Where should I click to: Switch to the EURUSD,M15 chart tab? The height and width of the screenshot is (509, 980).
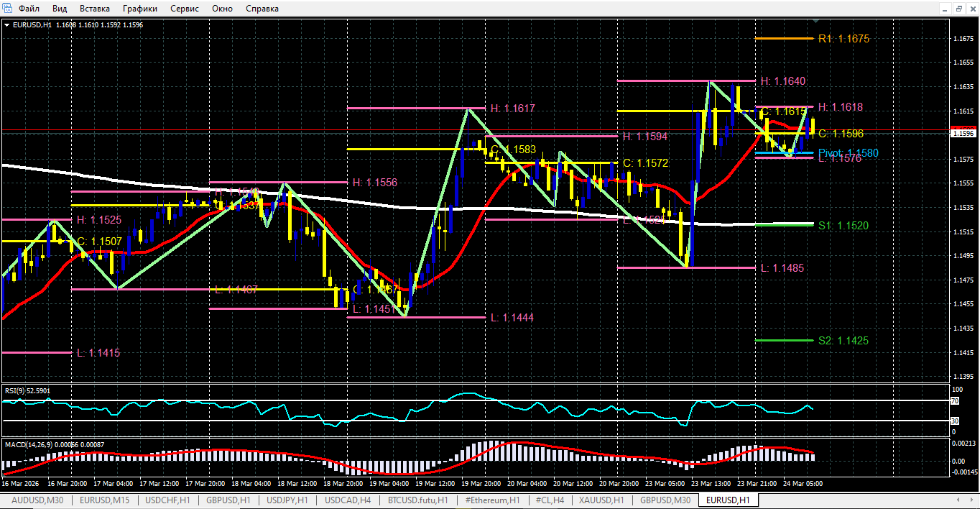104,500
